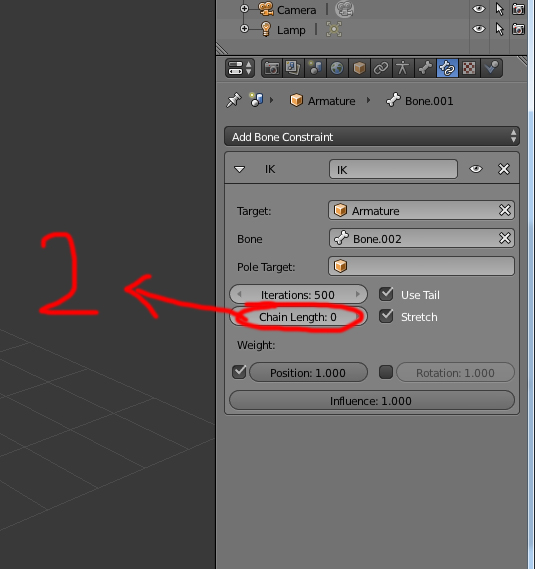Toggle the IK constraint eye visibility
Screen dimensions: 535x569
[476, 169]
